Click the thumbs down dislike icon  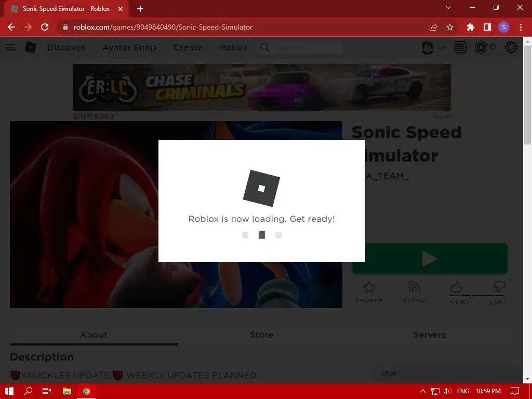(x=499, y=287)
